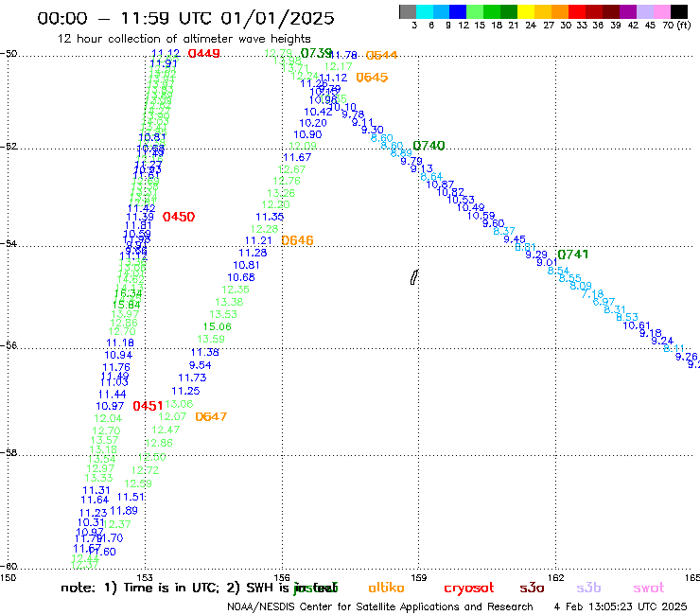
Task: Click the 's3b' satellite legend label
Action: pyautogui.click(x=588, y=588)
